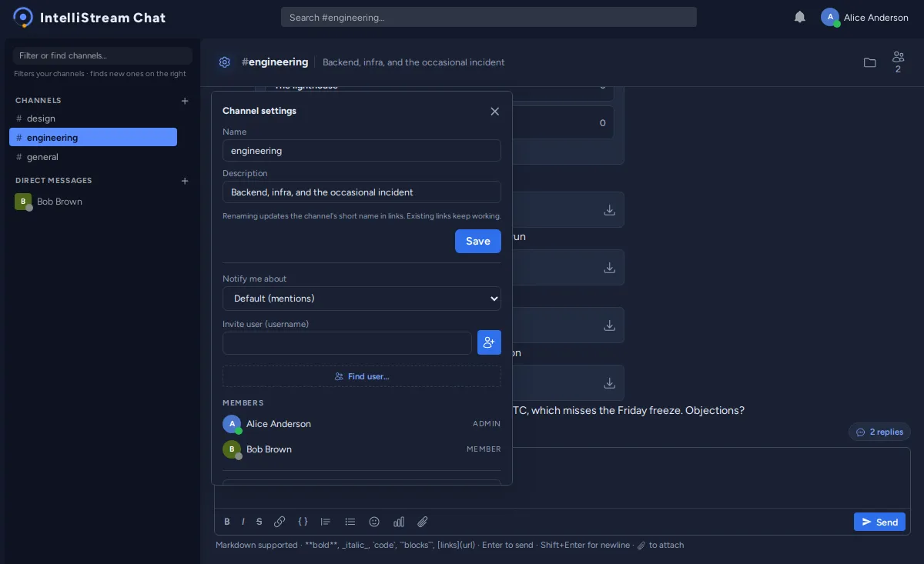Image resolution: width=924 pixels, height=564 pixels.
Task: Download the attachment above the Friday freeze message
Action: pos(609,383)
